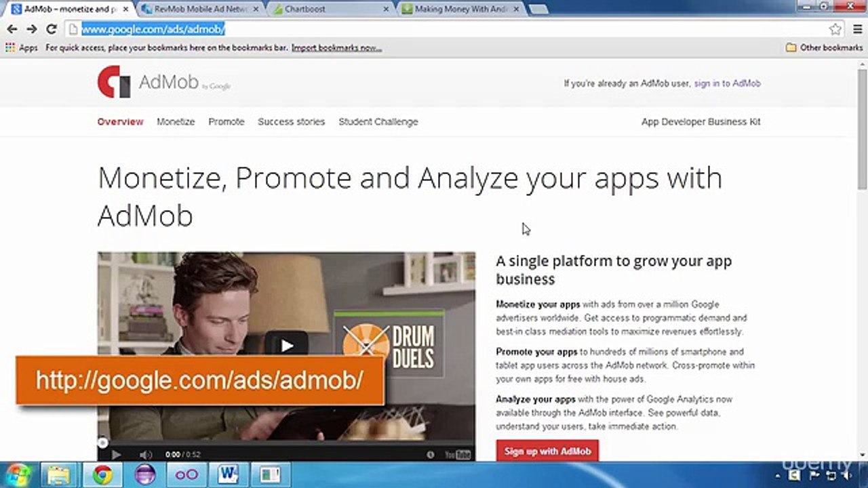Go back with the browser back arrow
The image size is (868, 488).
coord(12,29)
